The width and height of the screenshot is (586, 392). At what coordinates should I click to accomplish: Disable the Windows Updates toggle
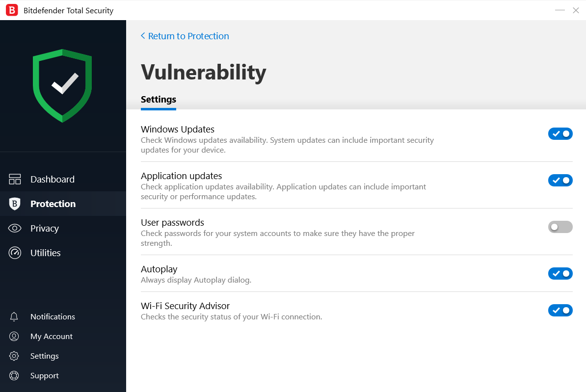point(560,133)
